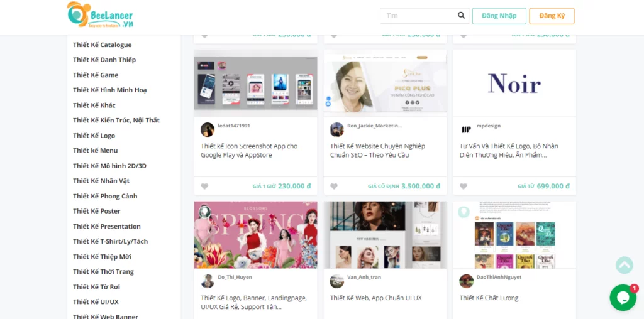Select Thiết kế Menu category
Image resolution: width=644 pixels, height=319 pixels.
(x=96, y=151)
